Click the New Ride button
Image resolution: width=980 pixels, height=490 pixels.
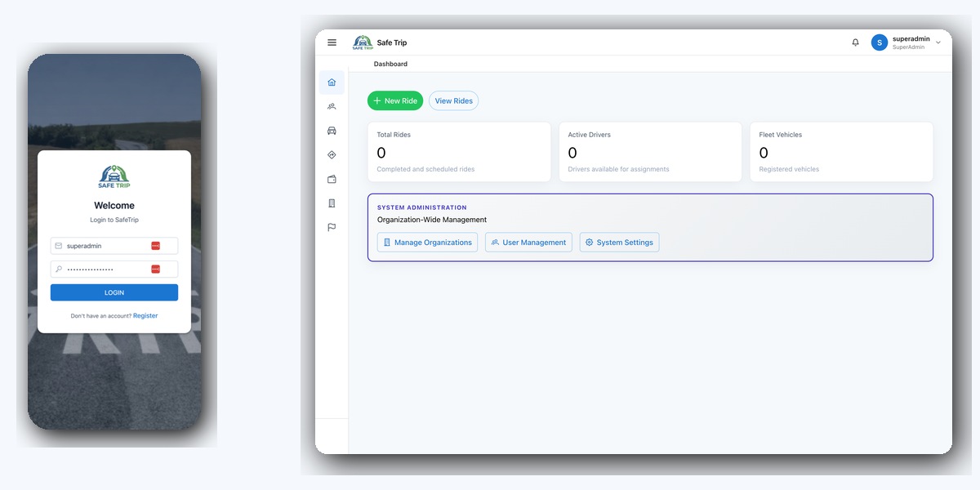395,100
